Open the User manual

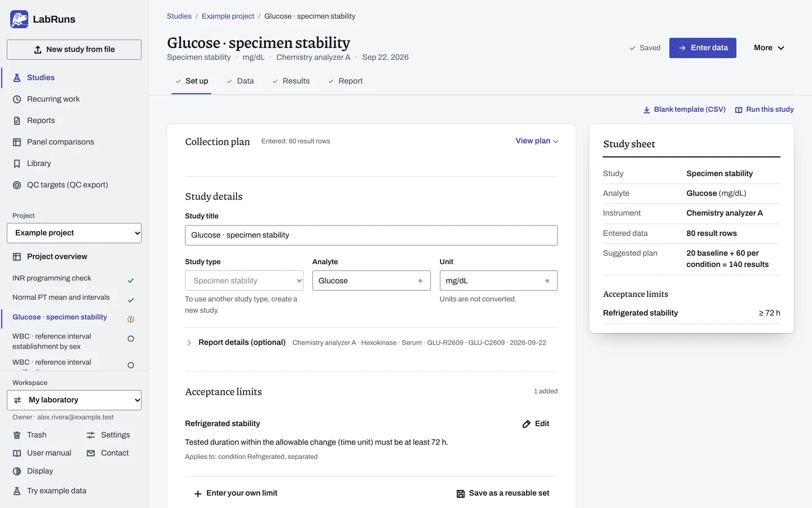coord(42,453)
